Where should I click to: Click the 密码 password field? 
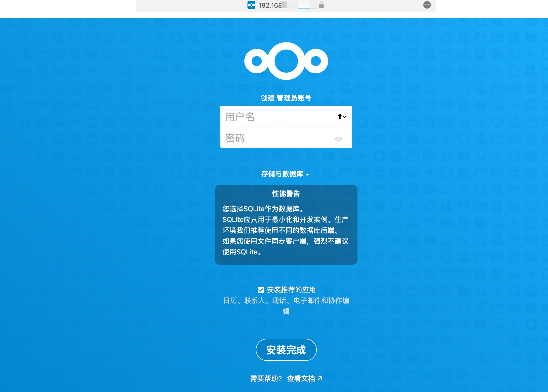coord(286,138)
